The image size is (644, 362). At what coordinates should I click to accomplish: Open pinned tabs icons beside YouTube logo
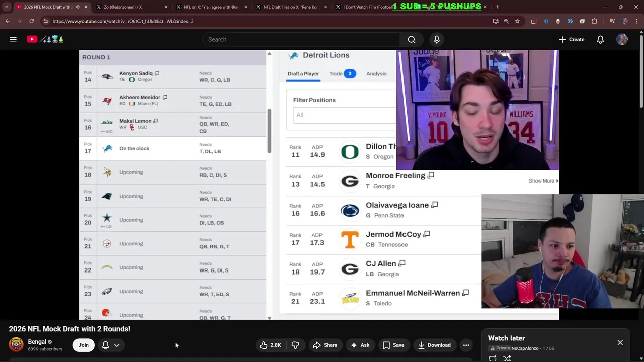(51, 39)
